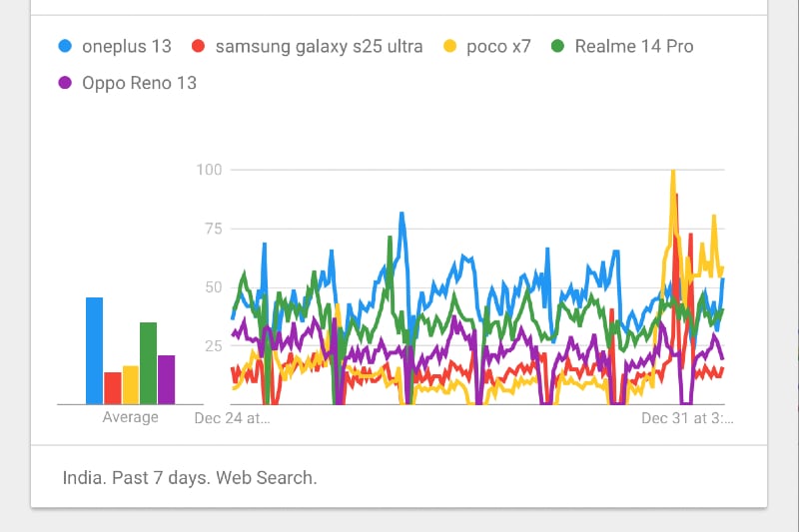Click the red average bar in bar chart
This screenshot has height=532, width=799.
pyautogui.click(x=112, y=388)
